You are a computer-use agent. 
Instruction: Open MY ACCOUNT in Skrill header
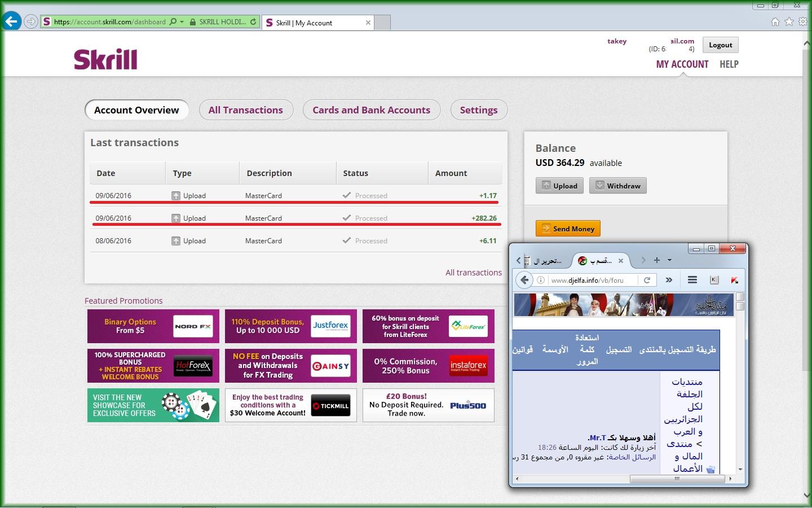click(682, 64)
